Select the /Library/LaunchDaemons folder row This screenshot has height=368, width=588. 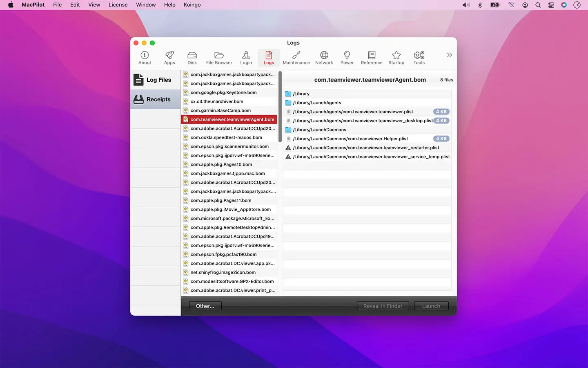pyautogui.click(x=367, y=130)
